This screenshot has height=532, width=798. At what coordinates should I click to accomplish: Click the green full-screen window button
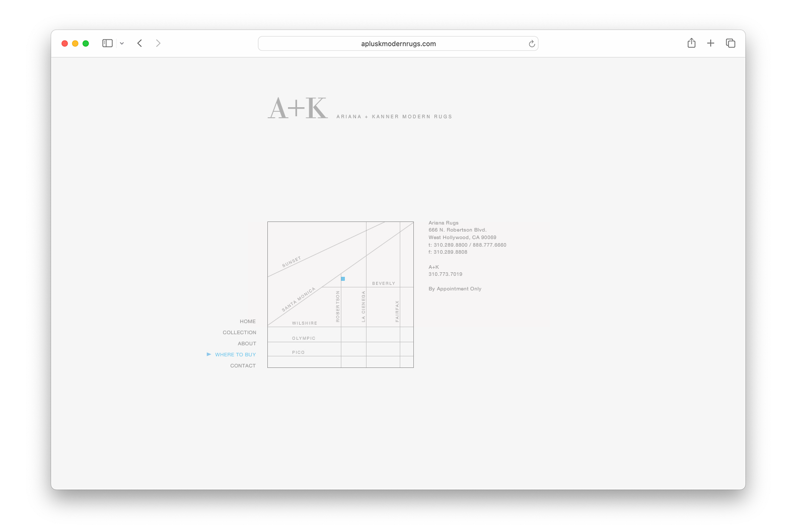(x=86, y=43)
